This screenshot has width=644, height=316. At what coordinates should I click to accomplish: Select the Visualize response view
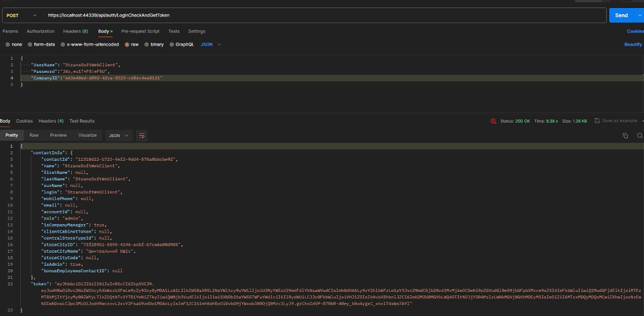[x=88, y=135]
